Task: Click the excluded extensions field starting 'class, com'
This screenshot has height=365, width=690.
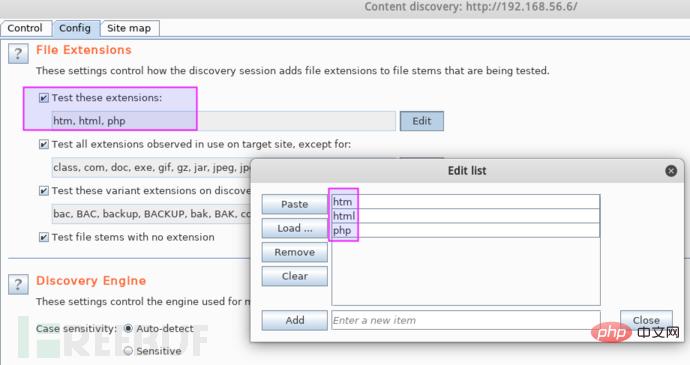Action: tap(151, 168)
